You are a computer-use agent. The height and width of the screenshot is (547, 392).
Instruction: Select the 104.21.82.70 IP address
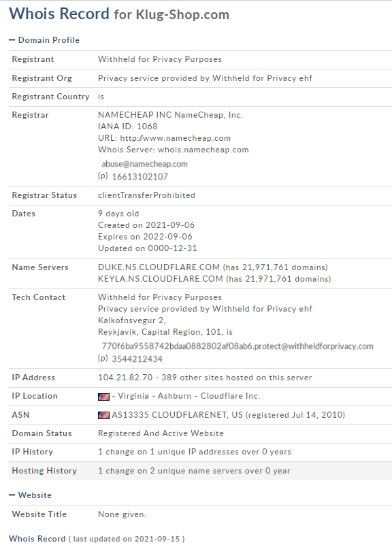125,378
